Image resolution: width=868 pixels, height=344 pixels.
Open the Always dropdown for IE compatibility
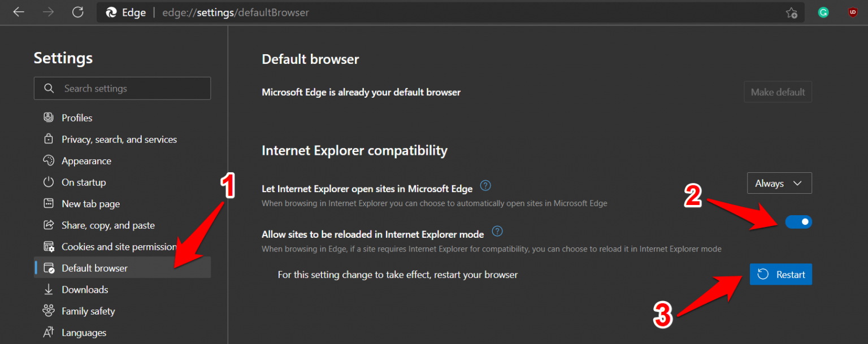click(779, 183)
